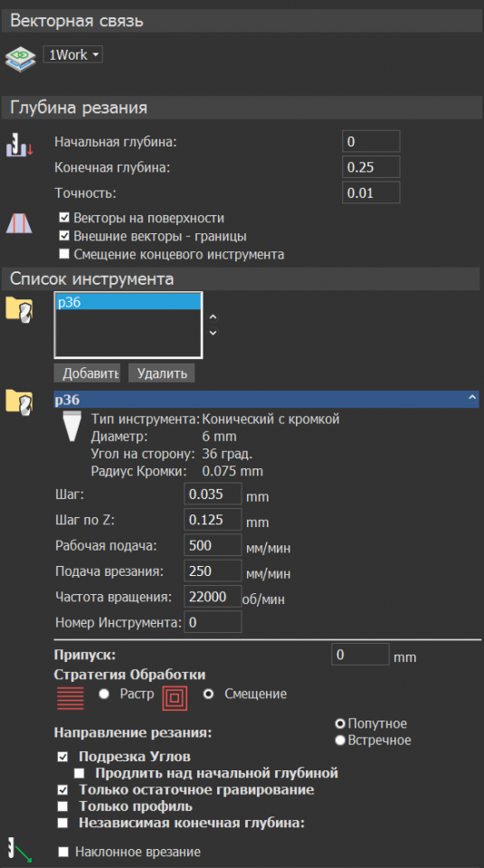Click the Удалить button
The image size is (484, 868).
[162, 373]
